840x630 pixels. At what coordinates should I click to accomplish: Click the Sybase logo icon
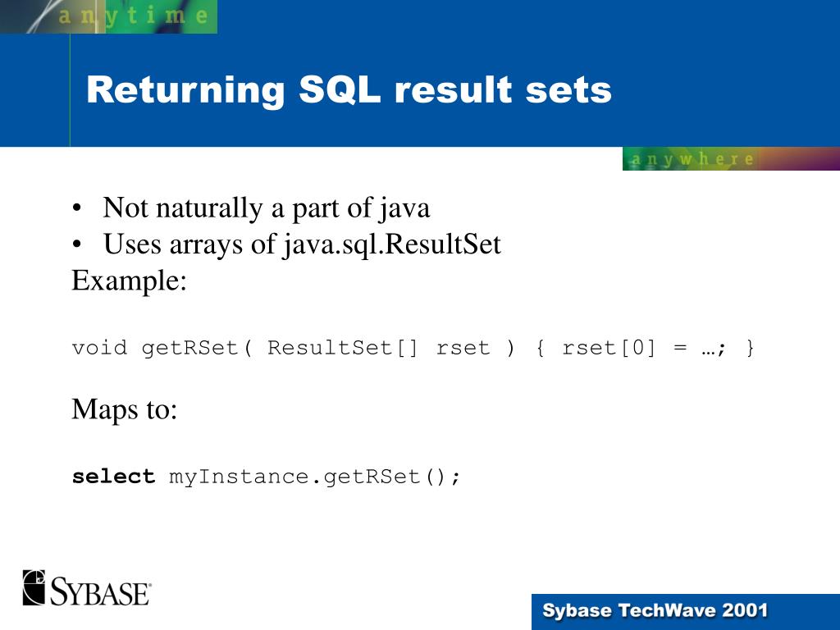(x=34, y=587)
